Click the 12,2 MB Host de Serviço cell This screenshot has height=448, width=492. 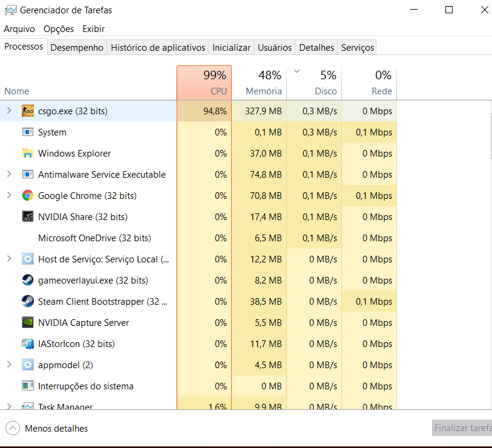coord(259,259)
